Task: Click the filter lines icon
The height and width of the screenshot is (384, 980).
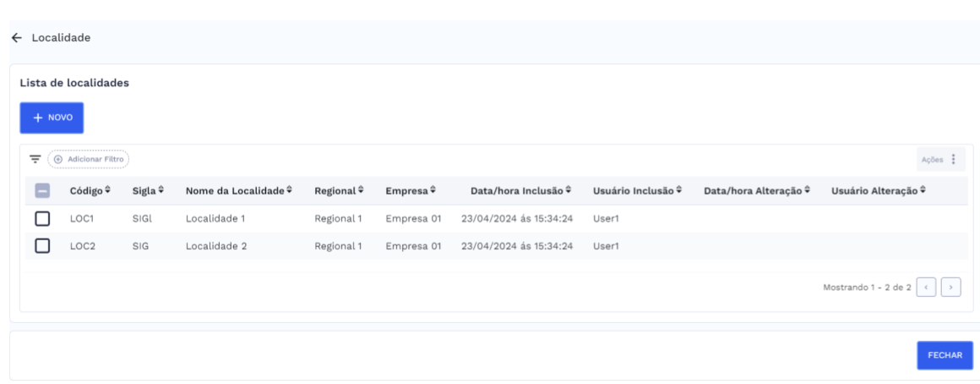Action: coord(35,159)
